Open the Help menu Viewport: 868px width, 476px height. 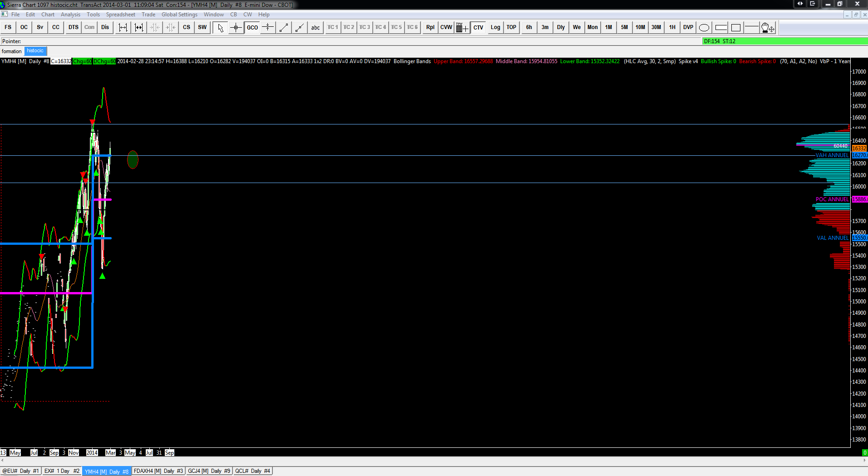coord(264,15)
